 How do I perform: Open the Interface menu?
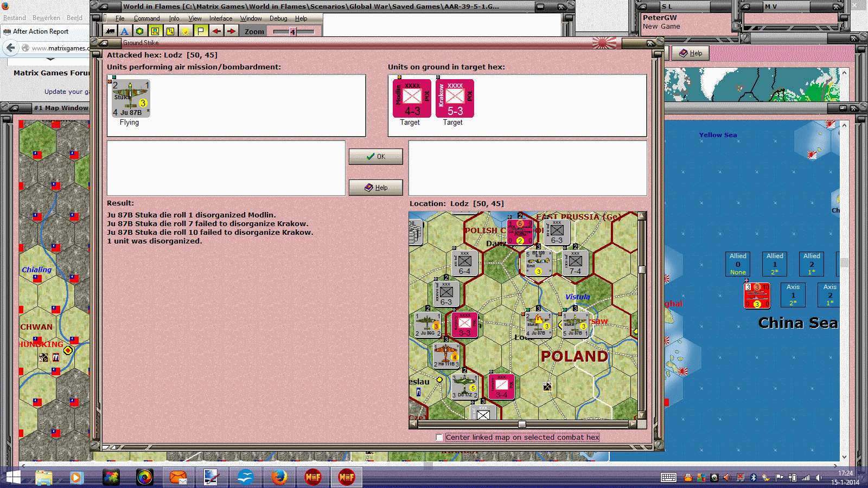220,18
